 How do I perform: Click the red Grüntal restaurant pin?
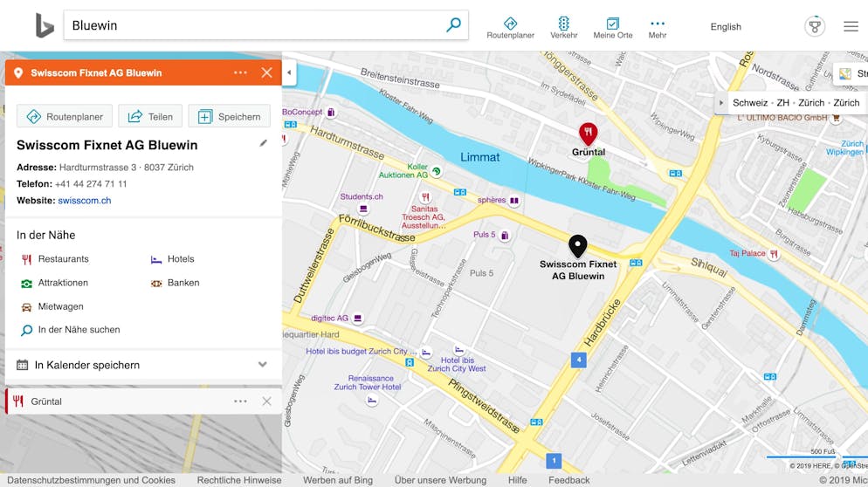[x=588, y=134]
